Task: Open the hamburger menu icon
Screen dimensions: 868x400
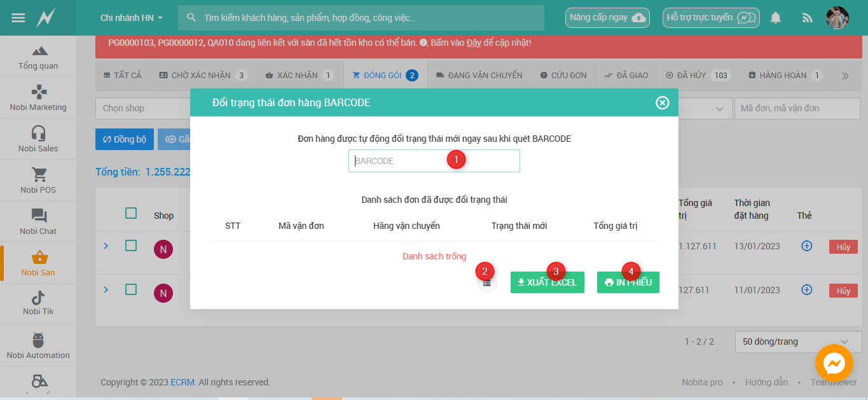Action: [18, 18]
